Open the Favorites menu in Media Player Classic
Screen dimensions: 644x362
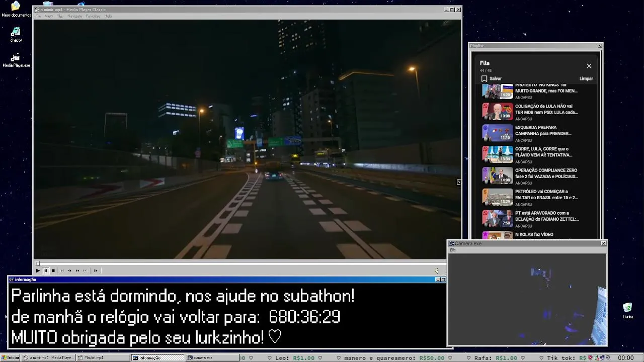tap(93, 16)
